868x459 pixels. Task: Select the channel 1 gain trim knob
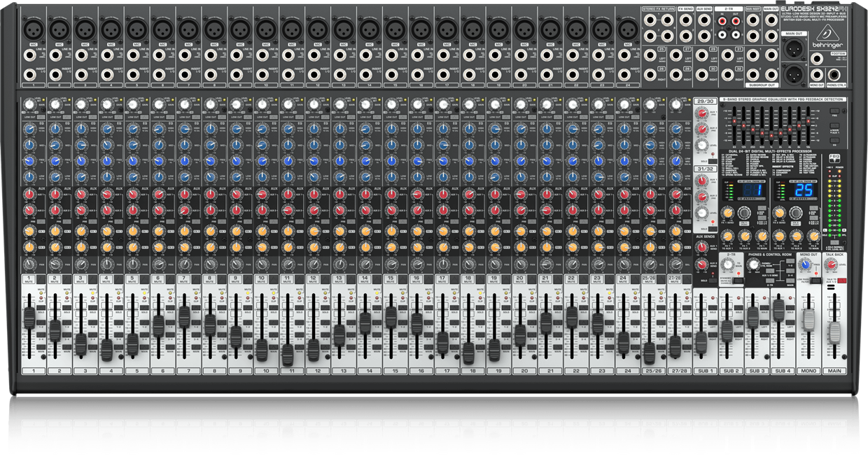29,104
